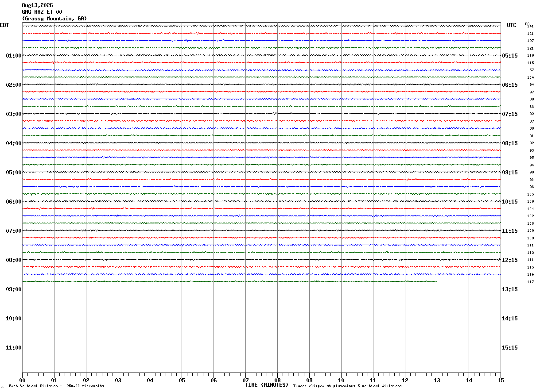Click the (Grassy Mountain, GA) location text
This screenshot has height=392, width=536.
(x=54, y=19)
